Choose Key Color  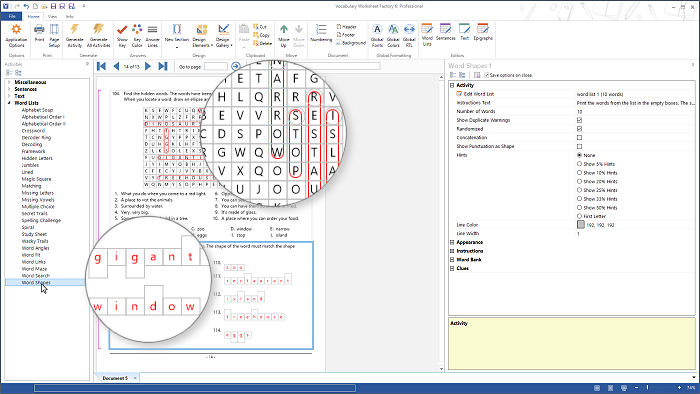click(137, 36)
